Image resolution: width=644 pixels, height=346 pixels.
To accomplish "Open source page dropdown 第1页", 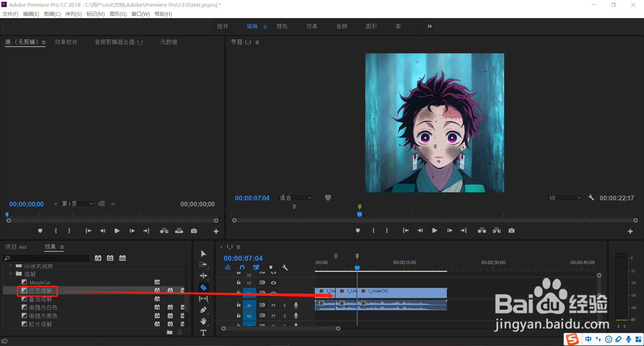I will (x=77, y=204).
